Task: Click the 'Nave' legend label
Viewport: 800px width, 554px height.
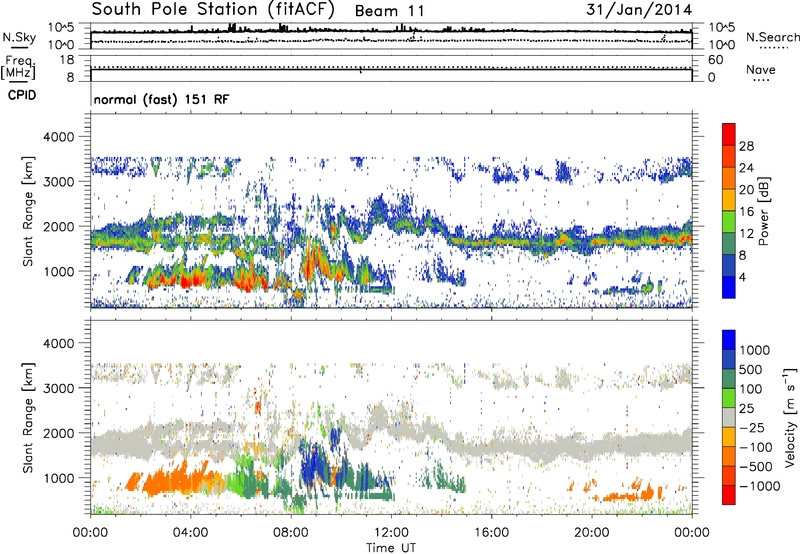Action: (761, 69)
